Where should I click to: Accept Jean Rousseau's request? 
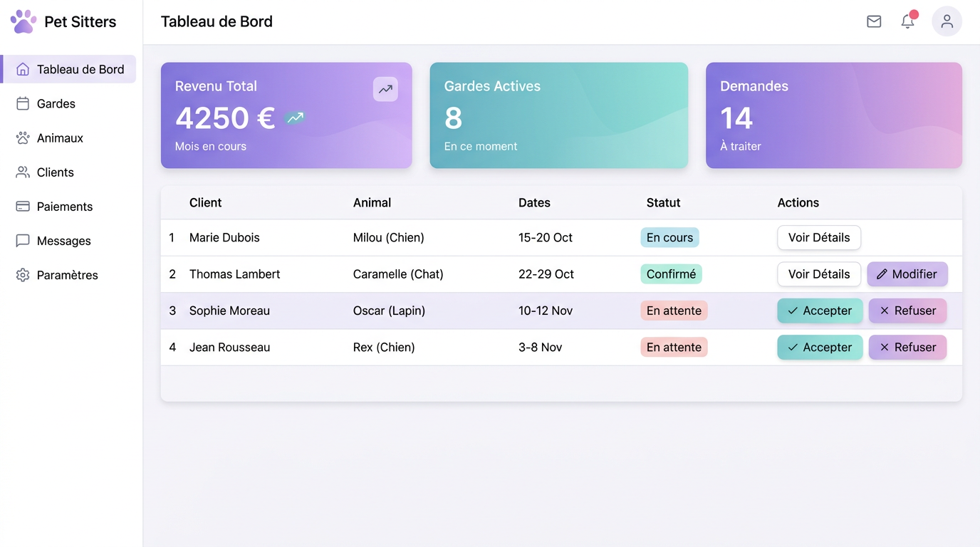point(820,347)
